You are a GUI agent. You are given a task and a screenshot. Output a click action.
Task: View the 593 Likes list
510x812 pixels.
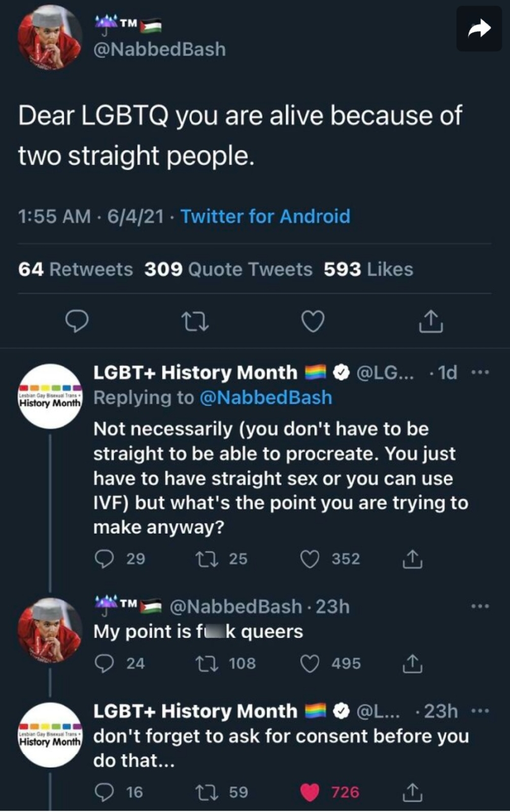[368, 269]
